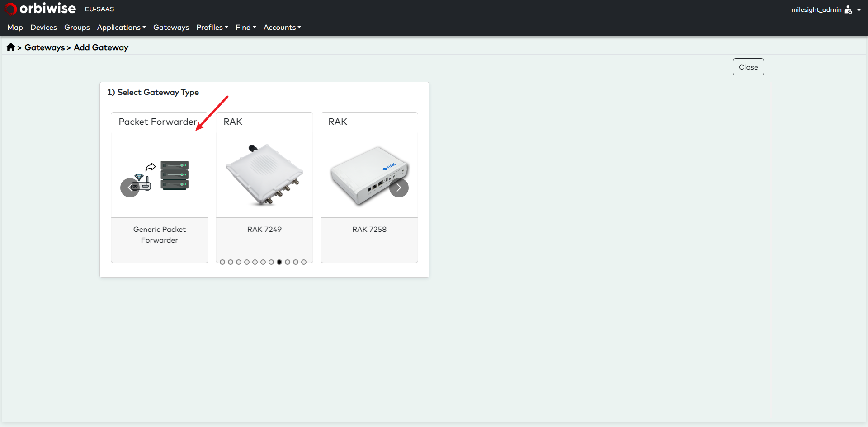Jump to ninth carousel page indicator
Screen dimensions: 868x427
[288, 262]
